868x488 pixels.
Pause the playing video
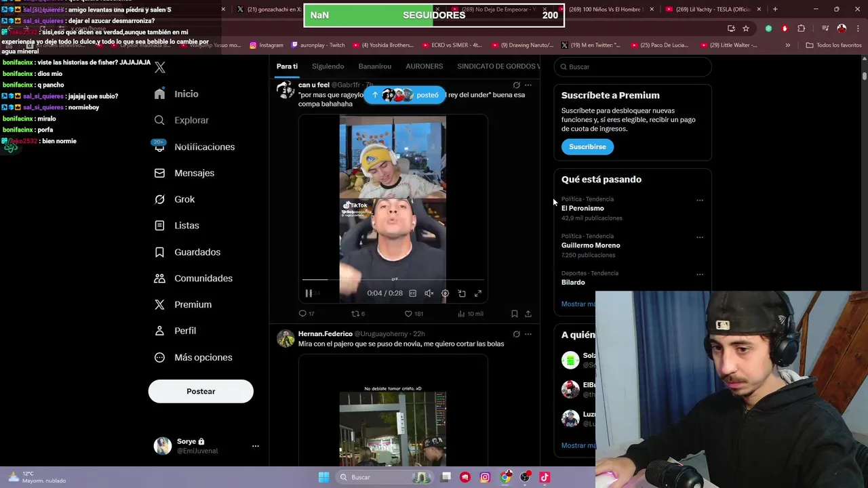(309, 293)
